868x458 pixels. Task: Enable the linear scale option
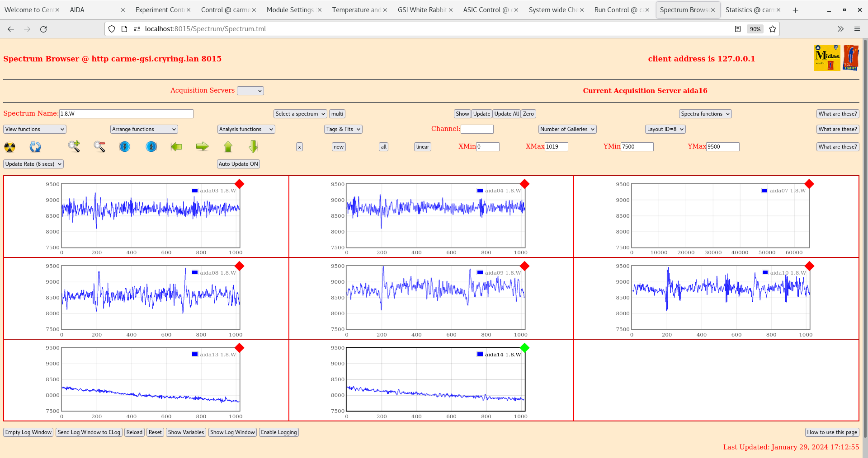pyautogui.click(x=422, y=147)
